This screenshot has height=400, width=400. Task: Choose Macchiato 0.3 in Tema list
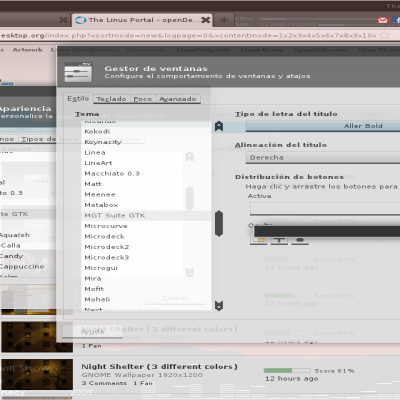pyautogui.click(x=147, y=173)
